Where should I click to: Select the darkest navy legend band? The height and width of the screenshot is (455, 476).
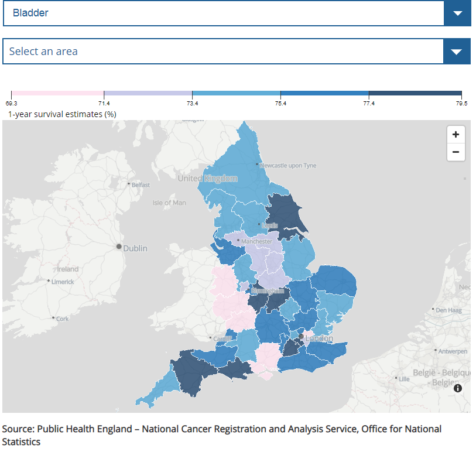coord(415,94)
